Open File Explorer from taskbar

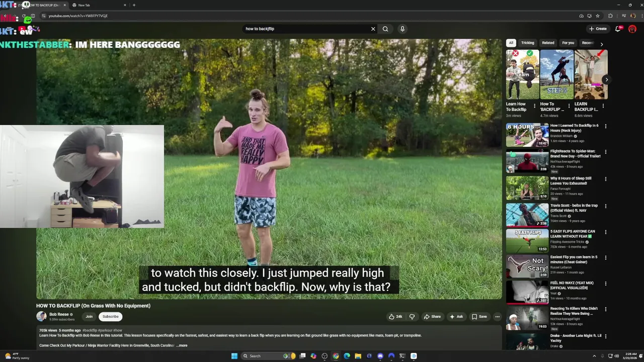[x=358, y=356]
